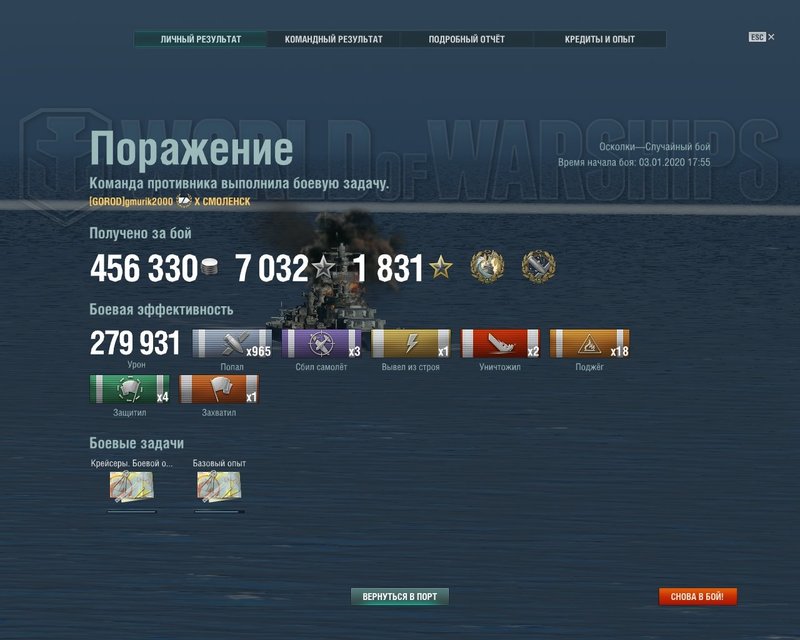Click the red 'Снова в бой!' button

point(697,596)
